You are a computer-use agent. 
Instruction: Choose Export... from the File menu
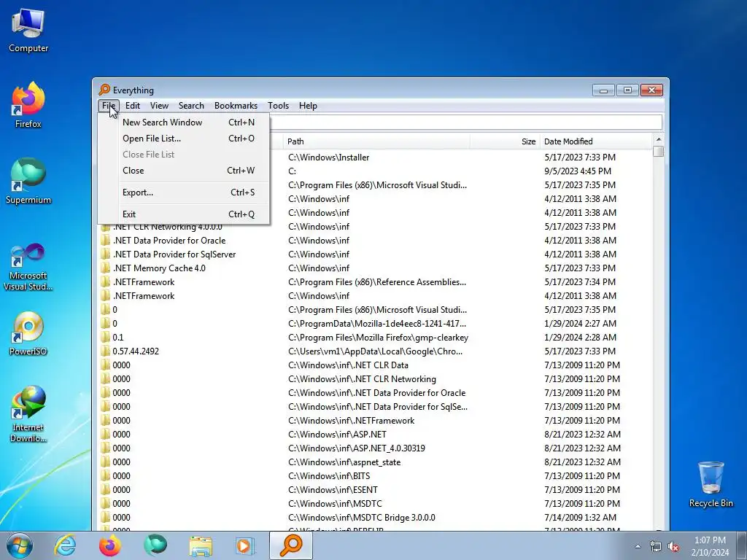pyautogui.click(x=184, y=192)
